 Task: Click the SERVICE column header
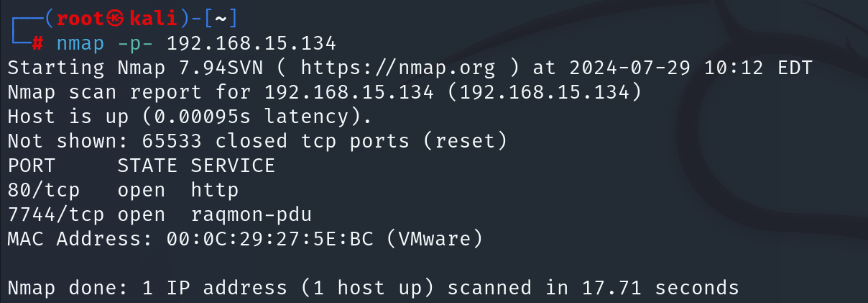tap(234, 166)
